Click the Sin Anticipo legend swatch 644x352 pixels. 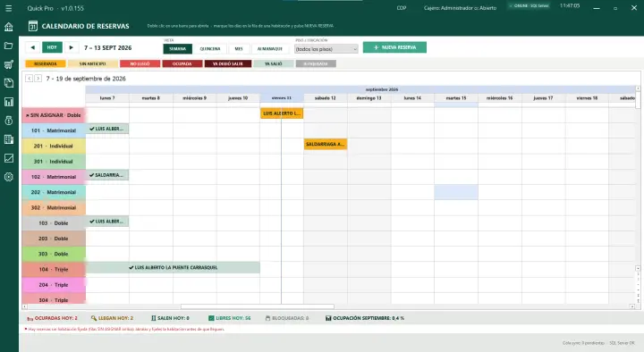[x=92, y=64]
